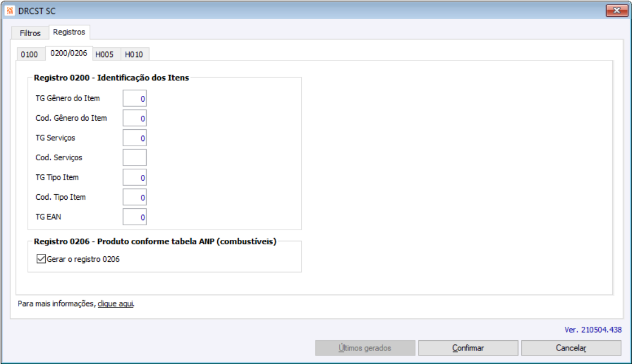The width and height of the screenshot is (632, 364).
Task: Open the 'clique aqui' information link
Action: click(115, 304)
